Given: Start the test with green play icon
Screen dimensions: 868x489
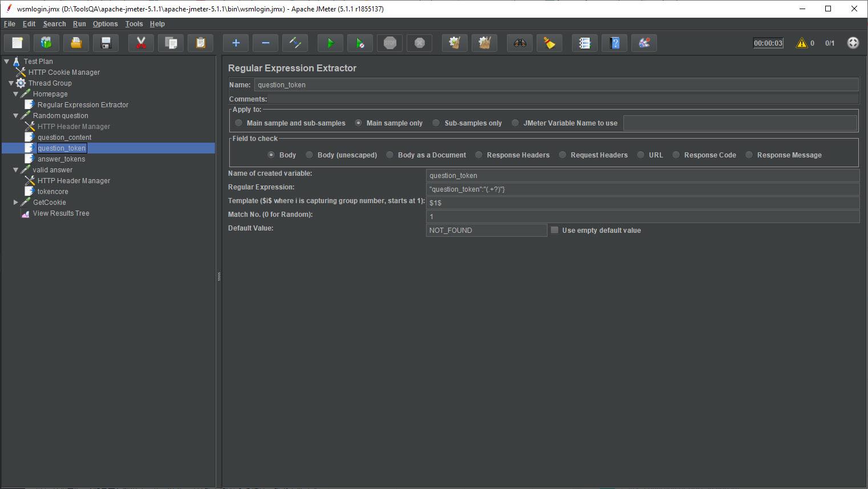Looking at the screenshot, I should click(330, 43).
